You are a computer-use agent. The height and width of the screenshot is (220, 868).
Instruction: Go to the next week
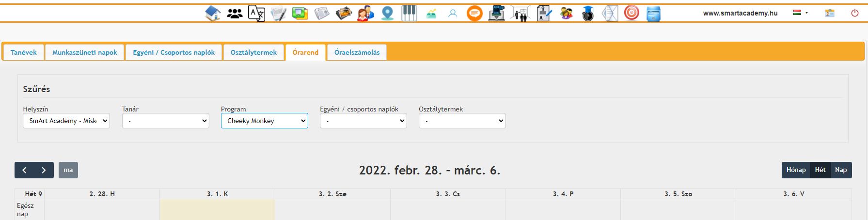click(44, 170)
